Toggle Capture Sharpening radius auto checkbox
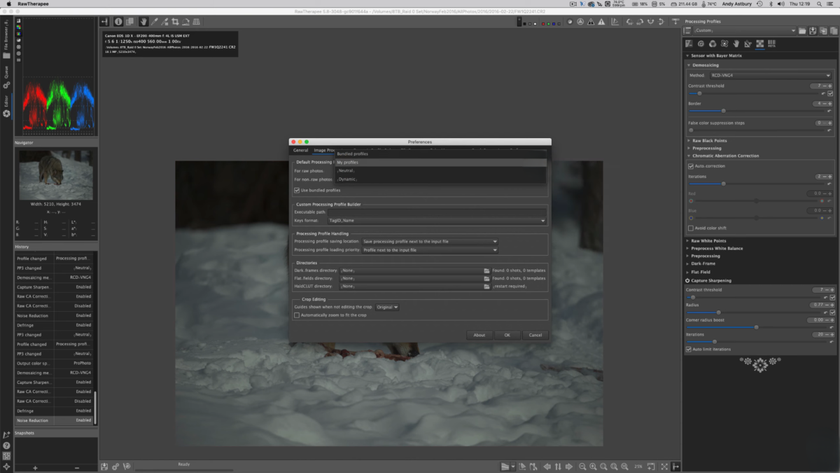 pyautogui.click(x=832, y=312)
